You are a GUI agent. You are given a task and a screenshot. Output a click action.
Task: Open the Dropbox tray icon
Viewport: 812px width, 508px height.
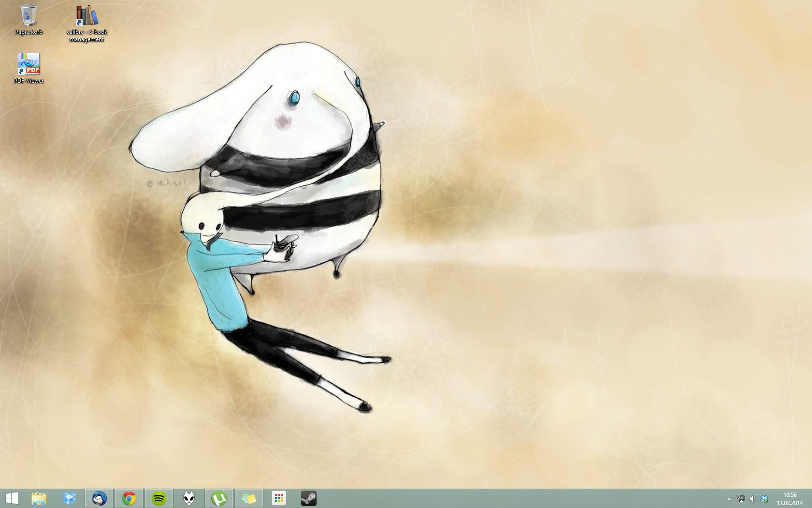(x=764, y=499)
